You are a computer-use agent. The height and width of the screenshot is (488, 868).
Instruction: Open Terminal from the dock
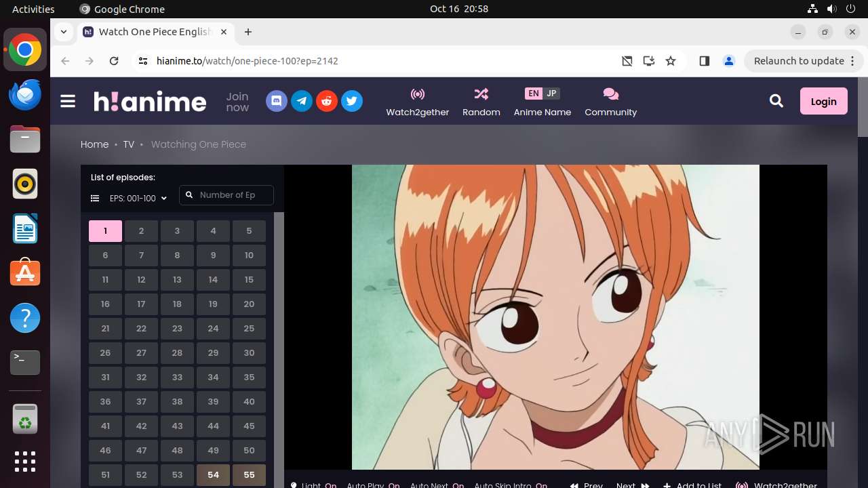point(25,363)
